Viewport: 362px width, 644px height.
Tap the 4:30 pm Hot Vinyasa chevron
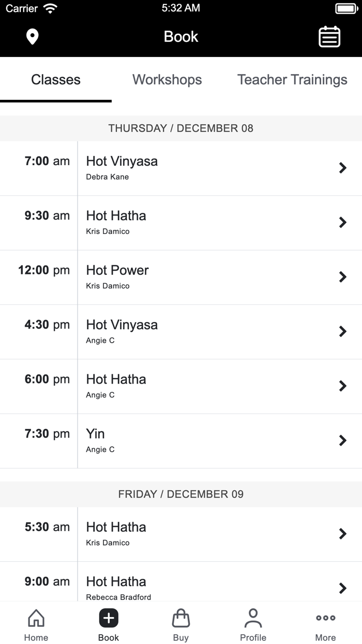(342, 331)
